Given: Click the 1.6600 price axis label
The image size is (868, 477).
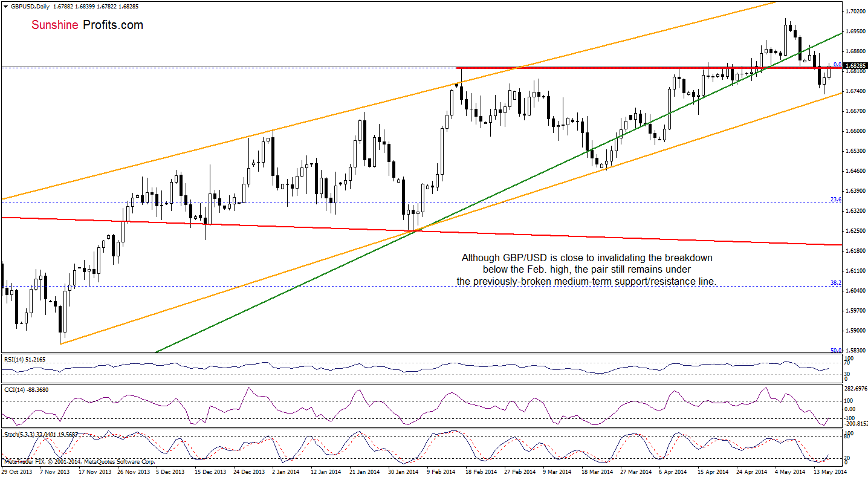Looking at the screenshot, I should (x=856, y=131).
